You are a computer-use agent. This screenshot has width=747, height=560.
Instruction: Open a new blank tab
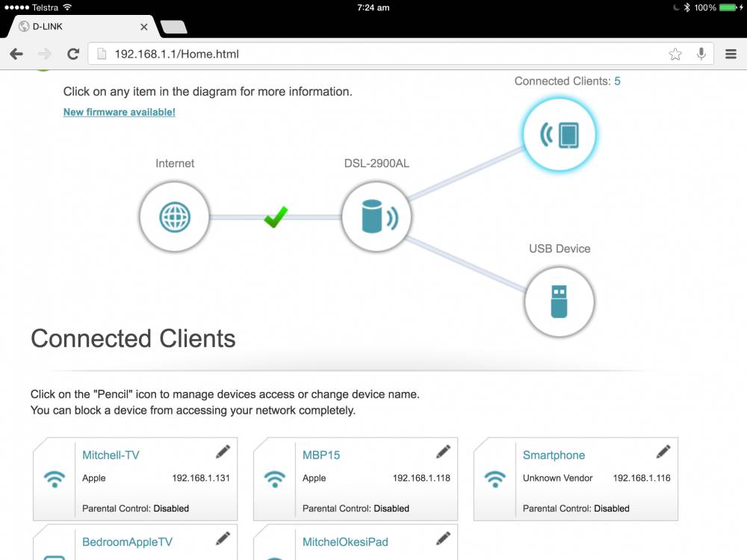click(x=174, y=27)
